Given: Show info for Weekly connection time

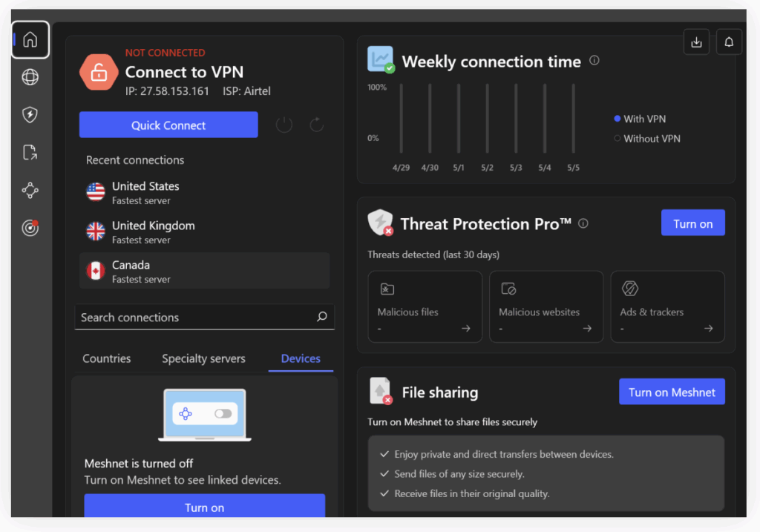Looking at the screenshot, I should [594, 61].
